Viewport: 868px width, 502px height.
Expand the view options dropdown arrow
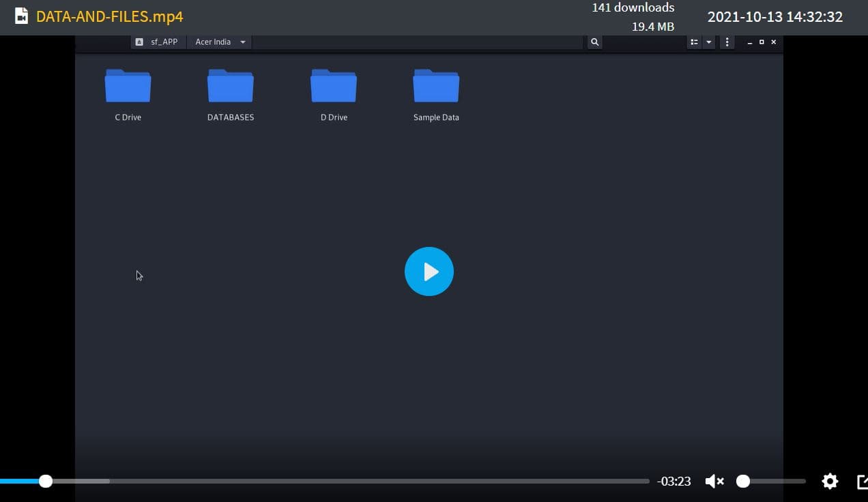coord(708,42)
